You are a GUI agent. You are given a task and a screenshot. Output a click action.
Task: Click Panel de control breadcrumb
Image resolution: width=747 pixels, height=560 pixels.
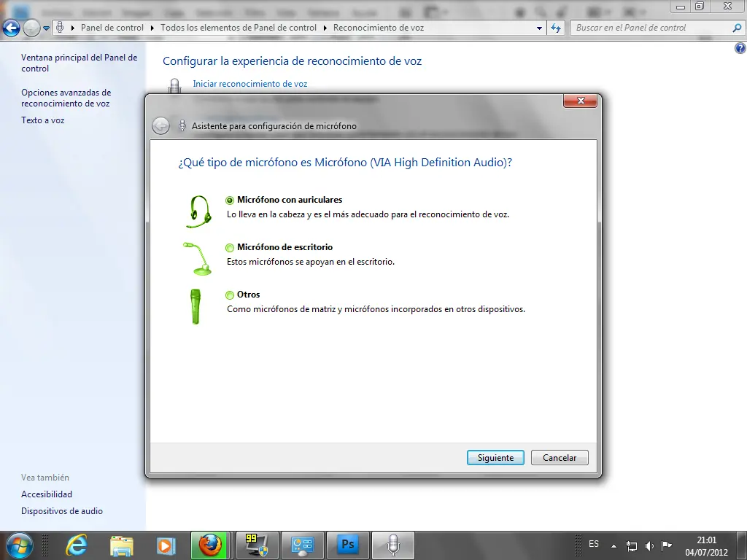tap(112, 28)
